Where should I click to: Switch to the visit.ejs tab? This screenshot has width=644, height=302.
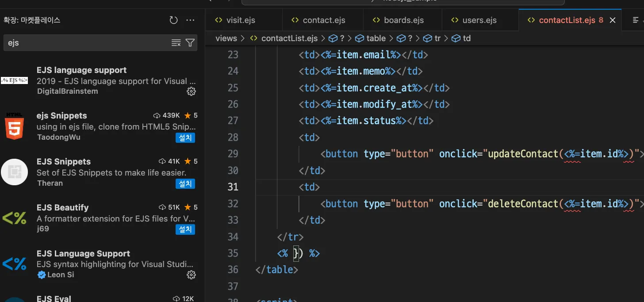pyautogui.click(x=240, y=20)
